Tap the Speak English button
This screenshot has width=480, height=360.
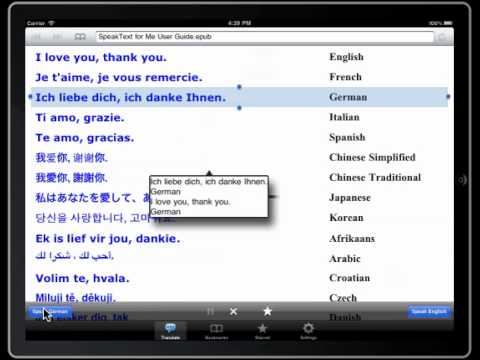(x=429, y=312)
